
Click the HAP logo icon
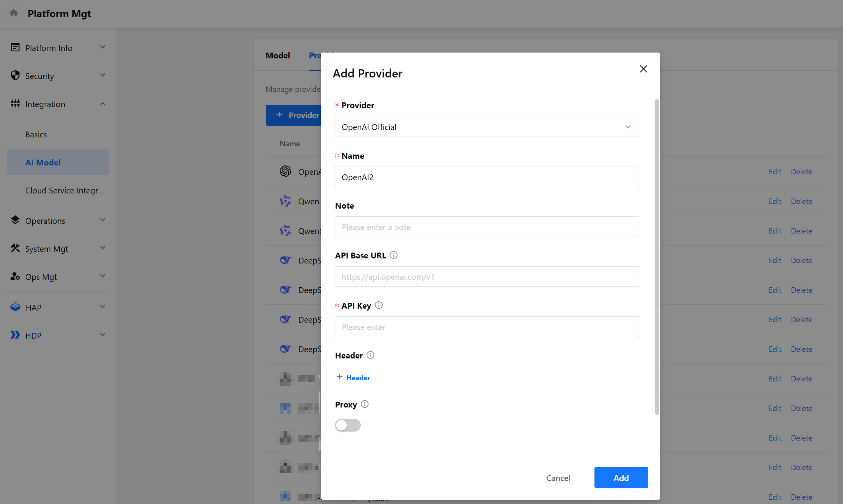[15, 307]
